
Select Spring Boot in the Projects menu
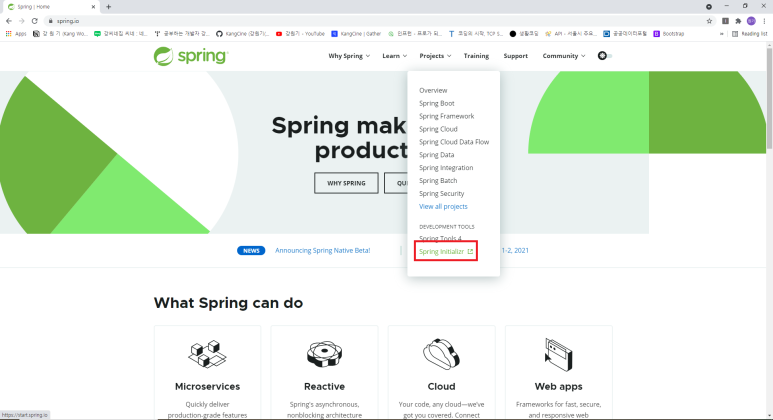pyautogui.click(x=437, y=103)
